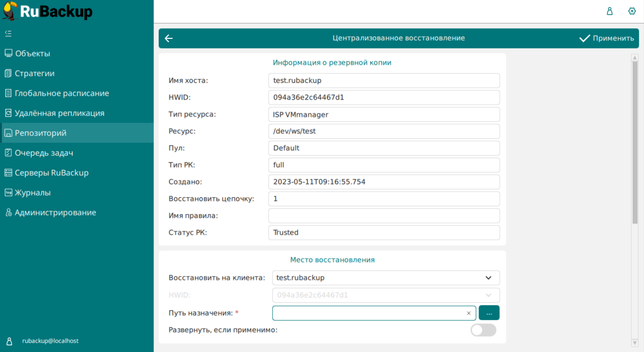
Task: Select Очередь задач in the sidebar
Action: point(44,153)
